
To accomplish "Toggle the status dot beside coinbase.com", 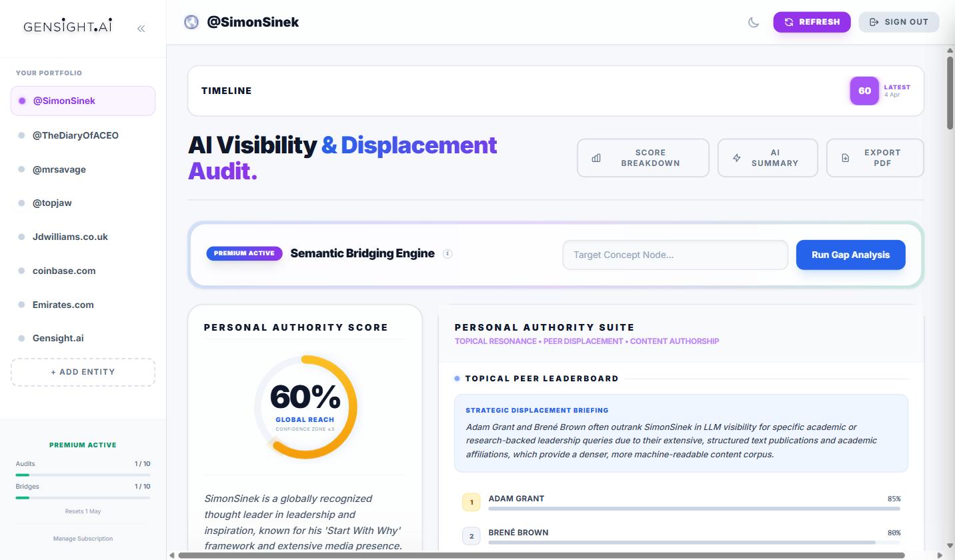I will click(x=22, y=271).
